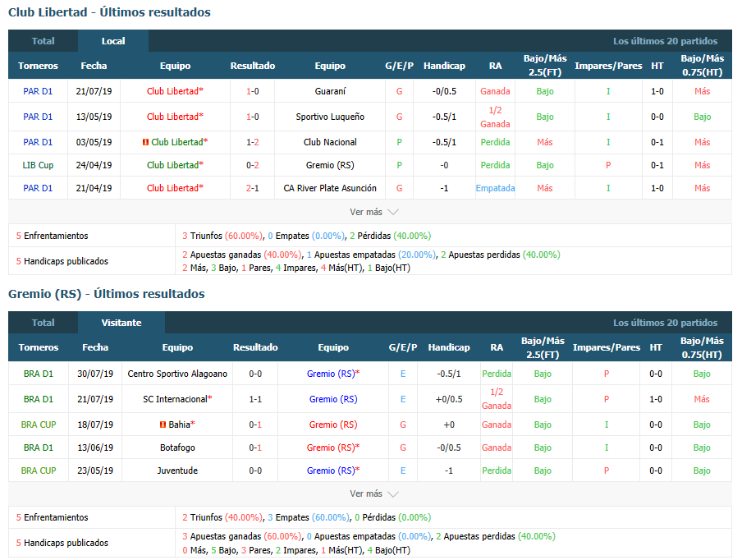This screenshot has height=560, width=742.
Task: Open BRA D1 link dated 30/07/19
Action: pyautogui.click(x=39, y=374)
